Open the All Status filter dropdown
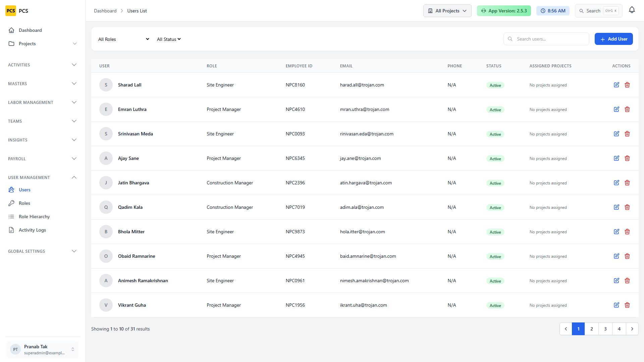 click(169, 39)
